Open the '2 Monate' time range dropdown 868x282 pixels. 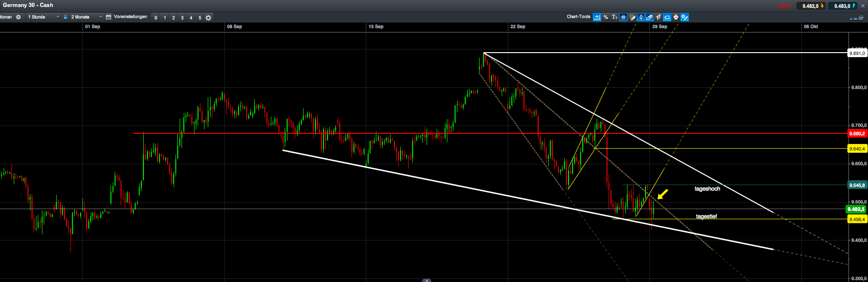click(x=86, y=17)
